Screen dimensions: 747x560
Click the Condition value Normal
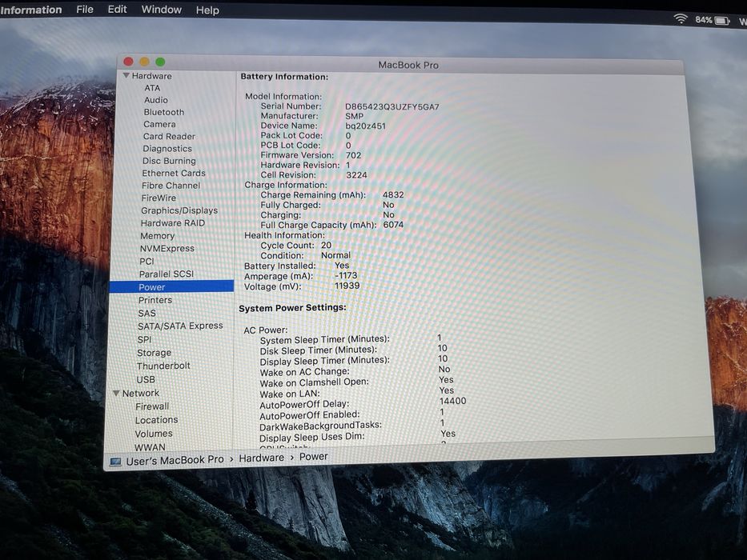click(335, 255)
